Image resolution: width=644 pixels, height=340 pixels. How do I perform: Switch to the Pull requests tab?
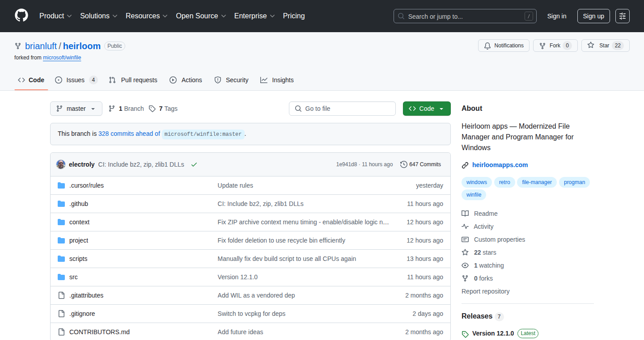tap(133, 80)
